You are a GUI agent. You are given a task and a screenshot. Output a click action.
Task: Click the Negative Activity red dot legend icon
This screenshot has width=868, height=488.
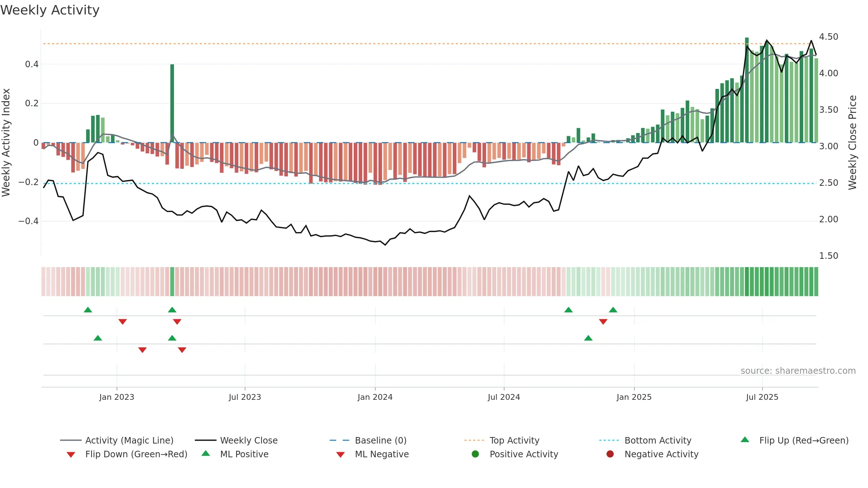(610, 454)
